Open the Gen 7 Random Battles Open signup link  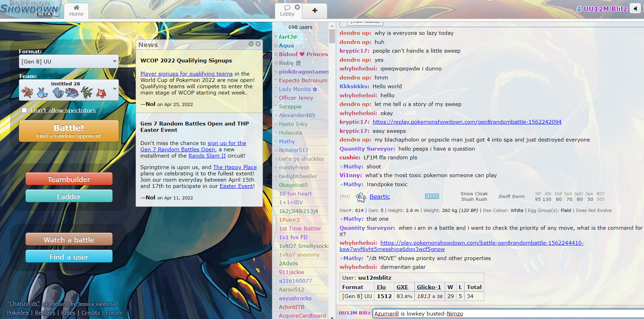coord(193,146)
